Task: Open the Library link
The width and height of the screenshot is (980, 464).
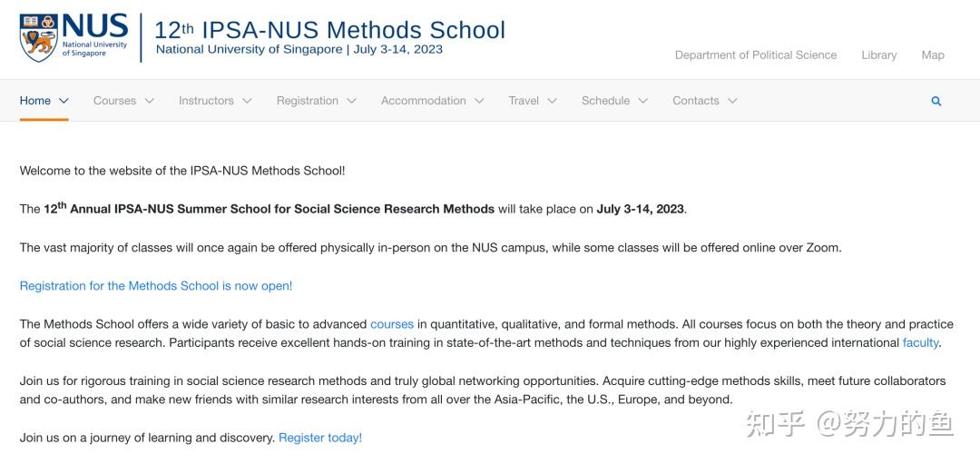Action: [878, 55]
